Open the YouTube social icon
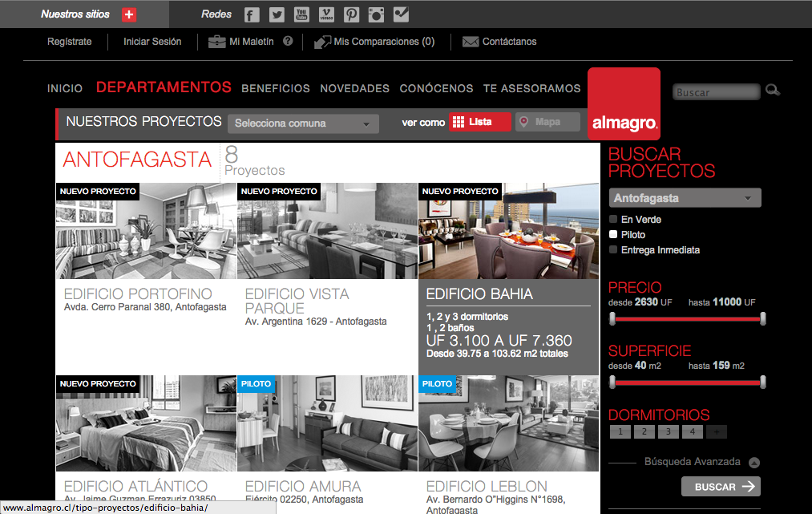This screenshot has width=812, height=514. point(301,15)
